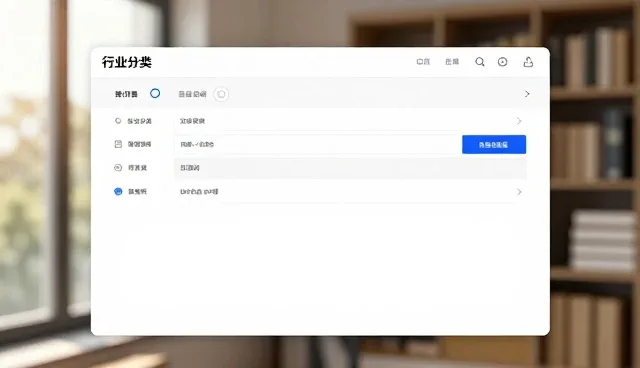Screen dimensions: 640x368
Task: Click the document icon in the form list
Action: (118, 144)
